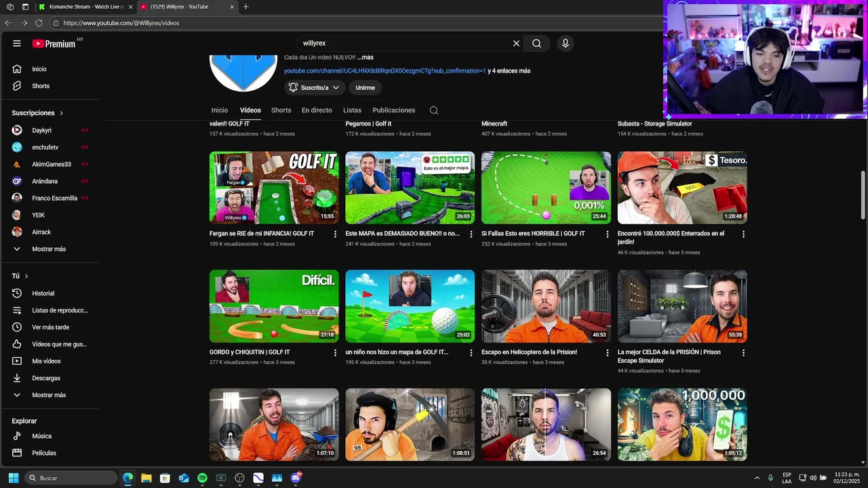Open options for La mejor CELDA video
Image resolution: width=868 pixels, height=488 pixels.
pyautogui.click(x=743, y=352)
